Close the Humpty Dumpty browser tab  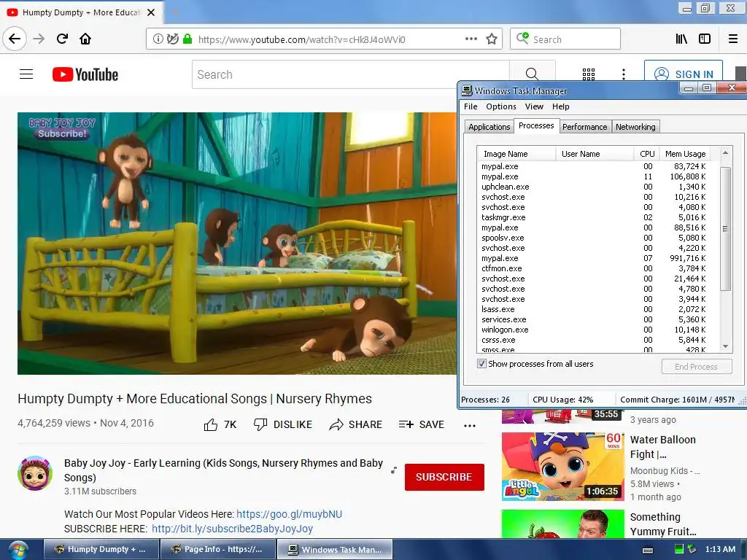[x=151, y=12]
